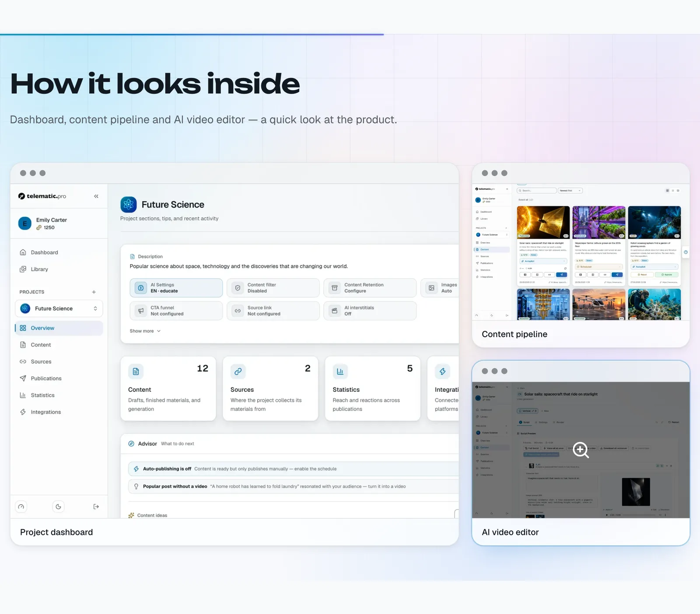Image resolution: width=700 pixels, height=614 pixels.
Task: Click the Newest first dropdown in Content pipeline
Action: pyautogui.click(x=570, y=191)
